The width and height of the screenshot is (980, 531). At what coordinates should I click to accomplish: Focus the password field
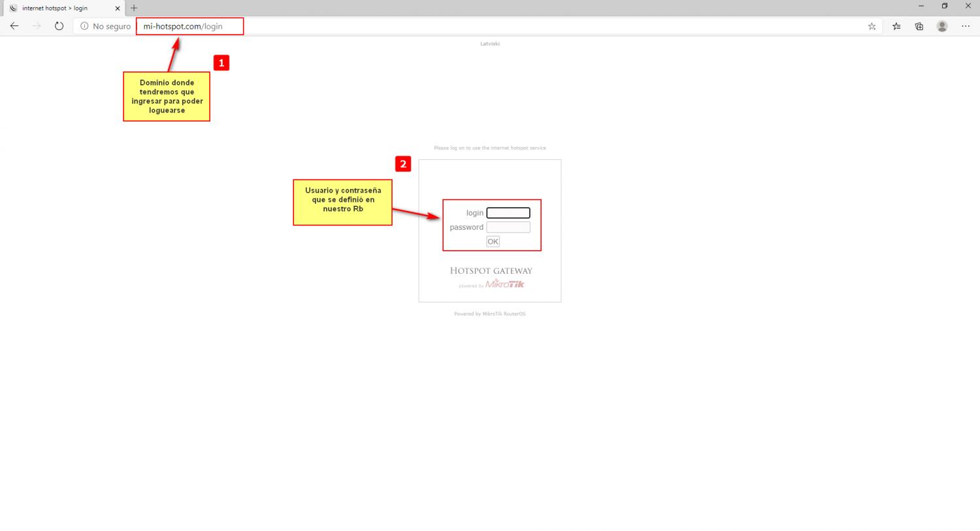[508, 227]
